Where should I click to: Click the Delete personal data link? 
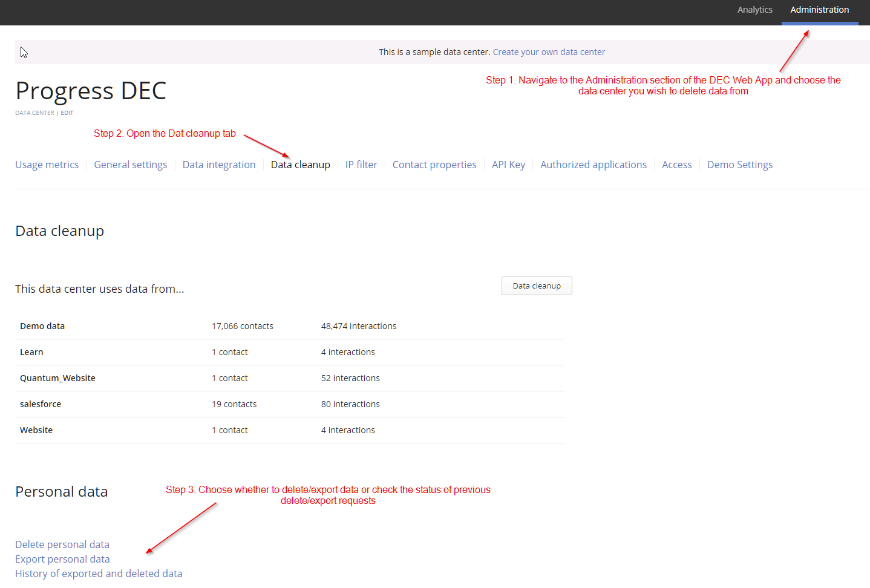62,544
